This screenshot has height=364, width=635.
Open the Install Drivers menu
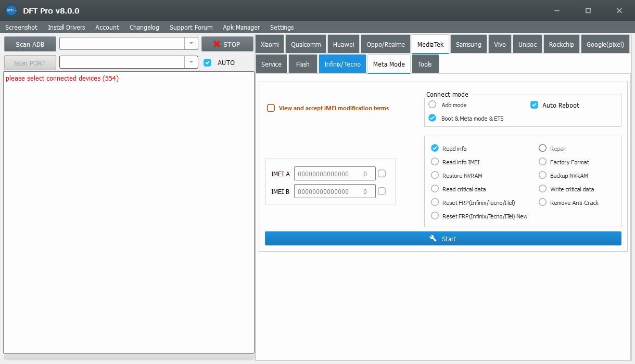[x=66, y=27]
